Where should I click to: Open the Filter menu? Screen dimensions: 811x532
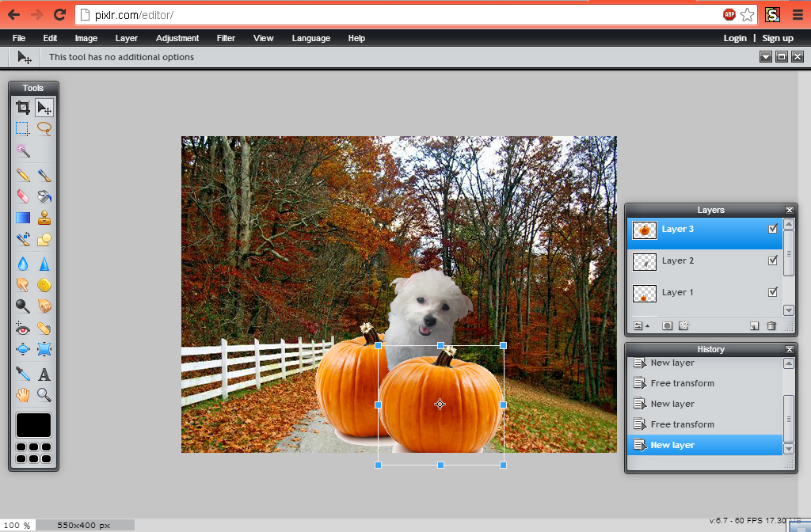click(226, 38)
